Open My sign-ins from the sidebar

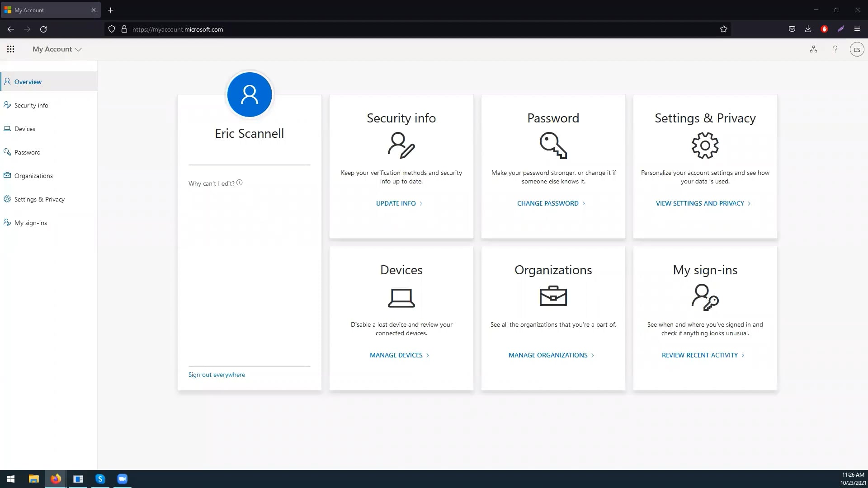(30, 222)
